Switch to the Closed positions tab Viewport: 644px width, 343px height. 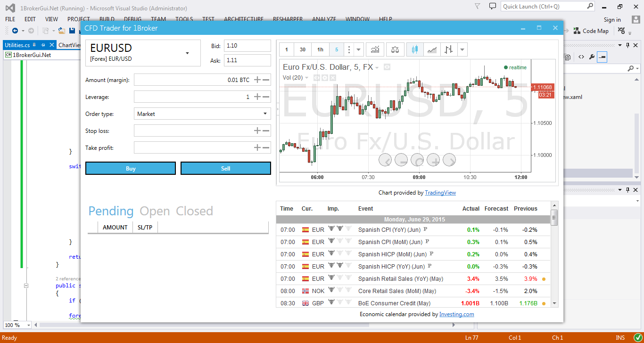pos(195,211)
